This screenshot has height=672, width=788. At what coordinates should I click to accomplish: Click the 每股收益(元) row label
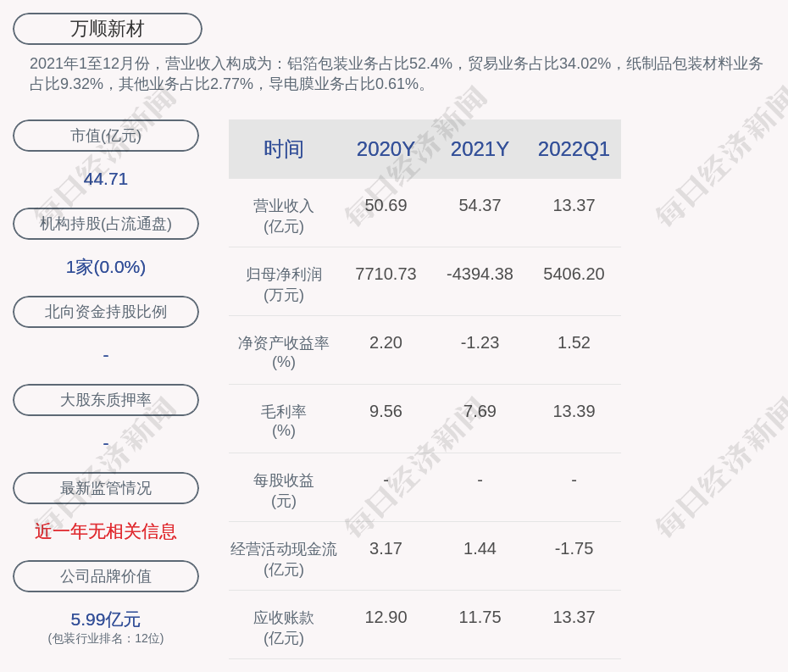tap(284, 491)
